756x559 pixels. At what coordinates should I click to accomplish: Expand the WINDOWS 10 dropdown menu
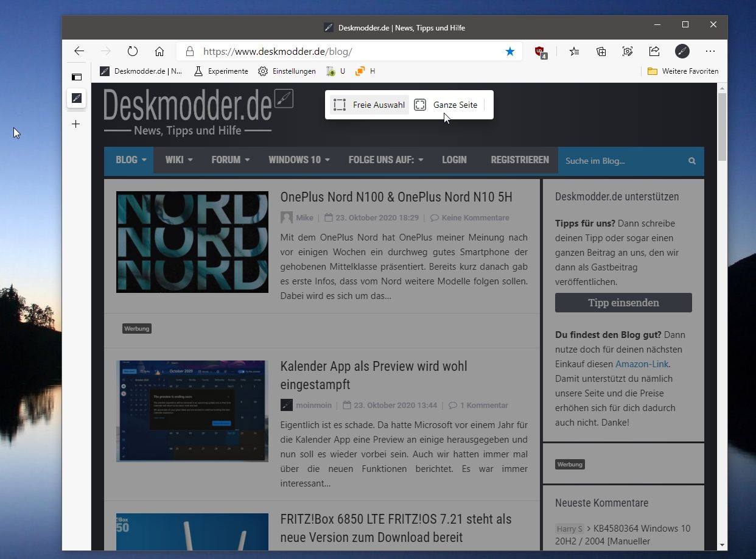299,160
